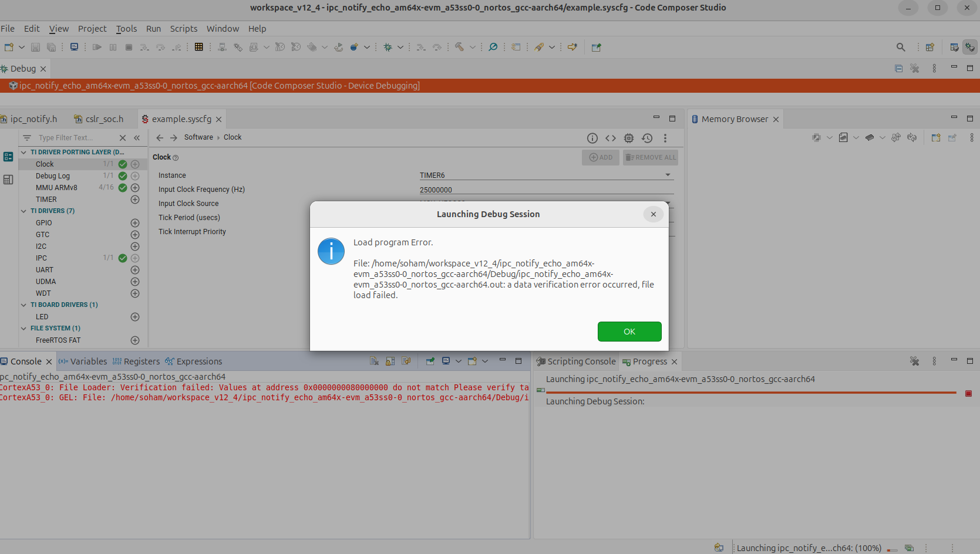Switch to the Scripting Console tab
Viewport: 980px width, 554px height.
point(576,362)
